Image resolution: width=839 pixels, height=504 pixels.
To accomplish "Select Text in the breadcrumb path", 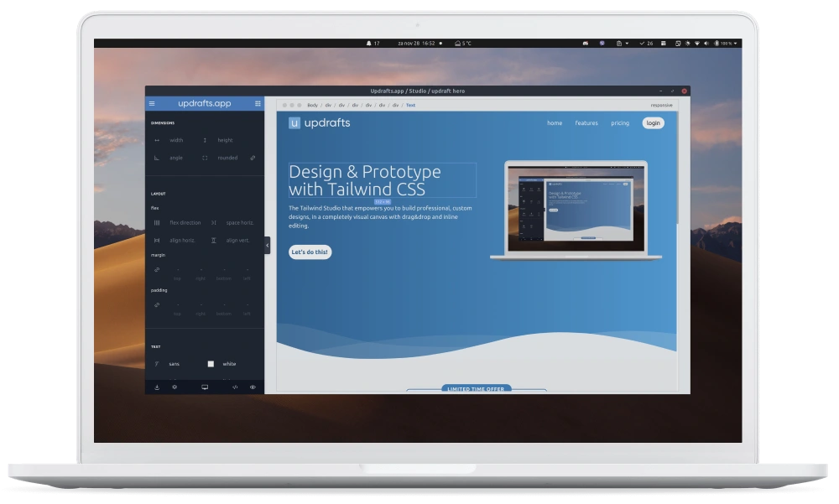I will click(x=410, y=106).
